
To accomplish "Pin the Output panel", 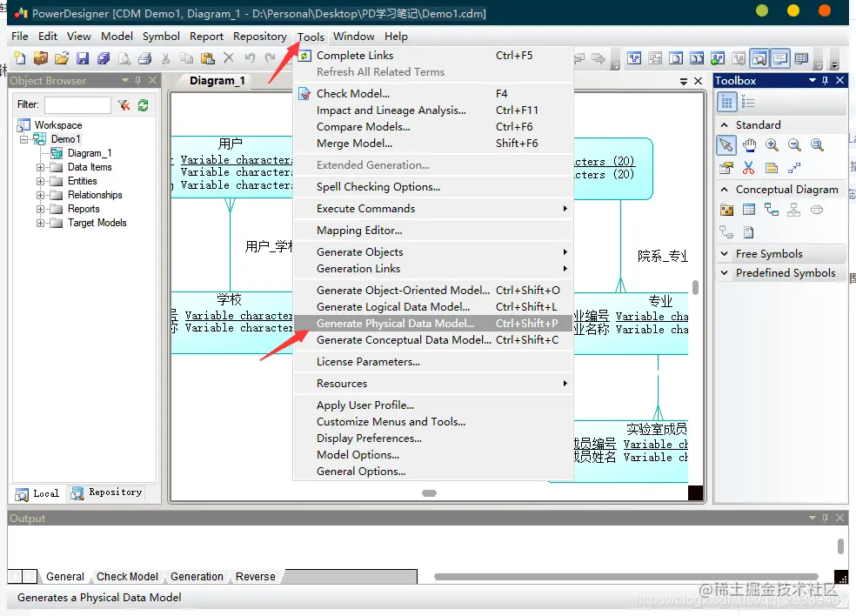I will coord(825,518).
